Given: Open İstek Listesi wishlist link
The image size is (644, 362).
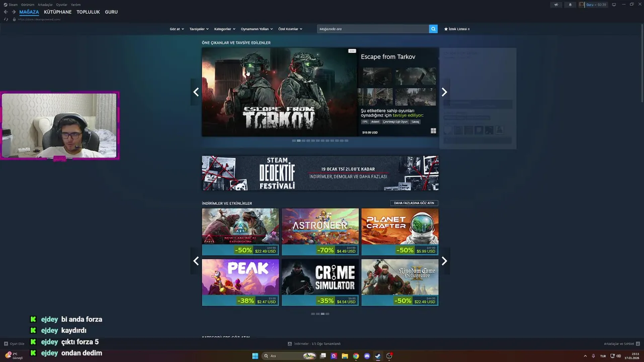Looking at the screenshot, I should click(x=457, y=29).
